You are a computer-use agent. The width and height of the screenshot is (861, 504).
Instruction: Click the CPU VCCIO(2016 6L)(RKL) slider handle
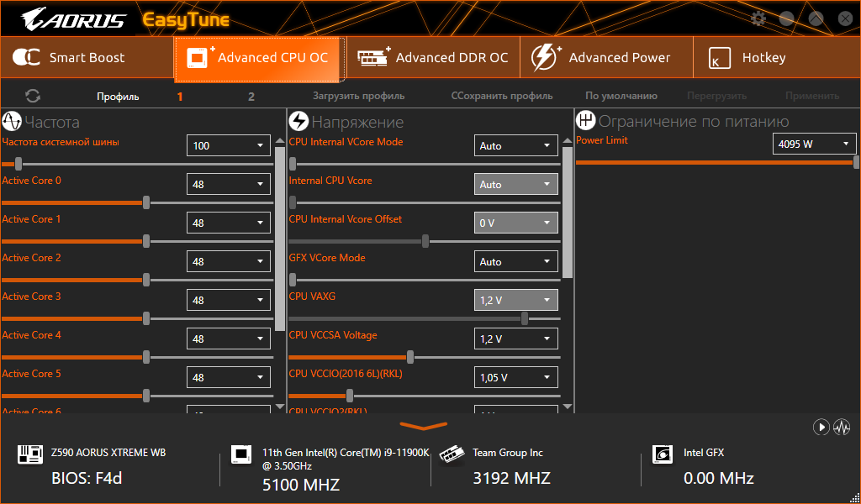[x=350, y=396]
